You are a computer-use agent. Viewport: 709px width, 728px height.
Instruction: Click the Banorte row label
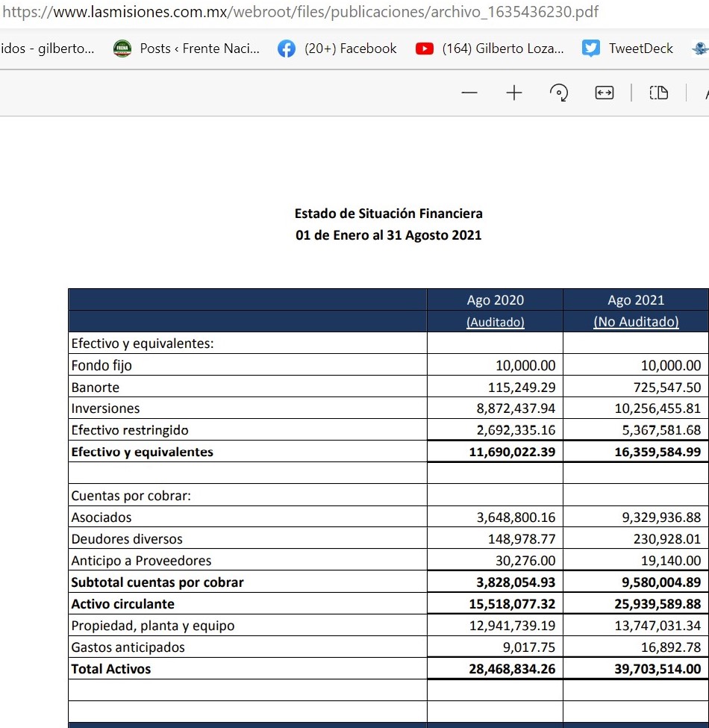click(x=95, y=388)
